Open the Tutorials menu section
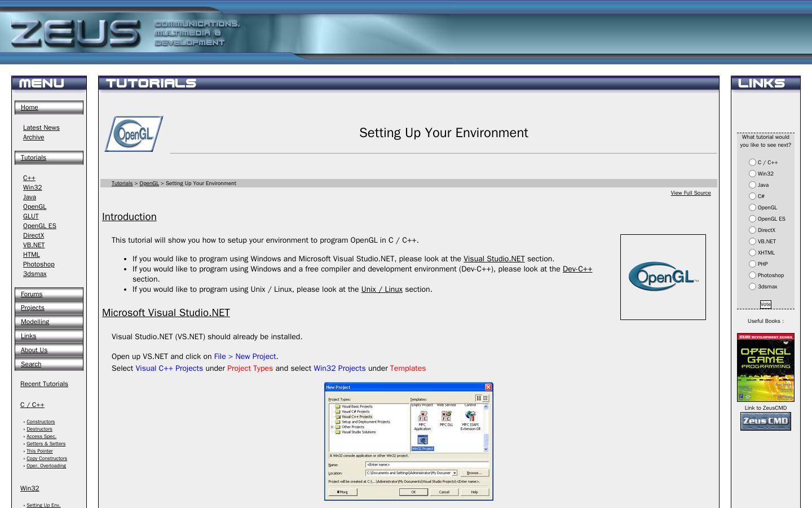This screenshot has height=508, width=812. (33, 157)
